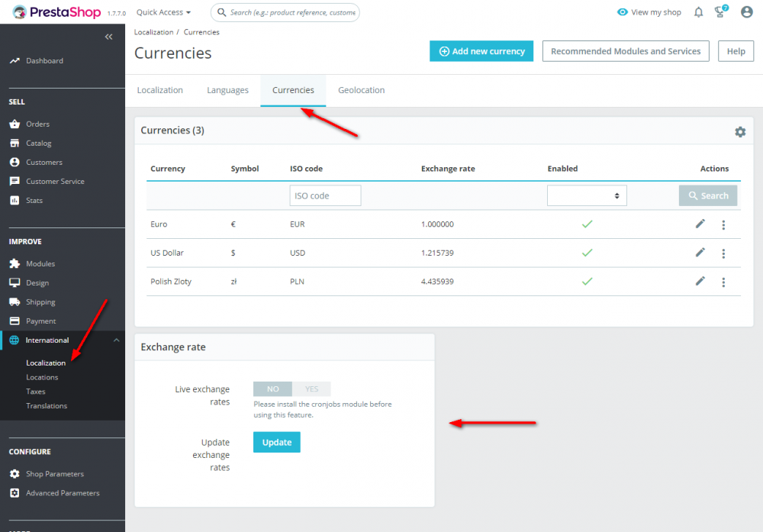Click the Shipping truck icon
Screen dimensions: 763x532
tap(14, 301)
